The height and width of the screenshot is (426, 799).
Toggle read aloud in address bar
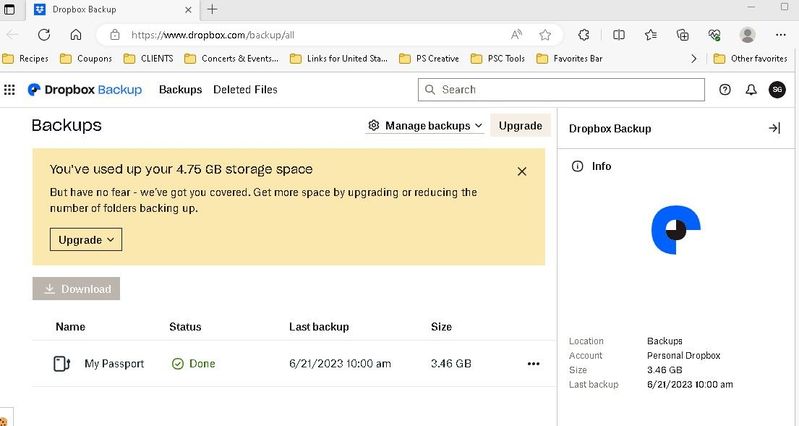tap(516, 35)
